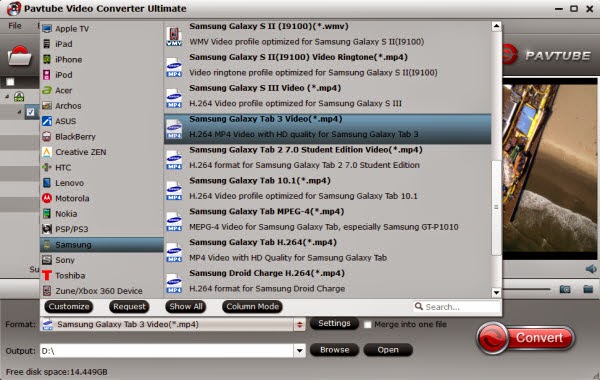
Task: Open the Sony device category
Action: click(102, 260)
